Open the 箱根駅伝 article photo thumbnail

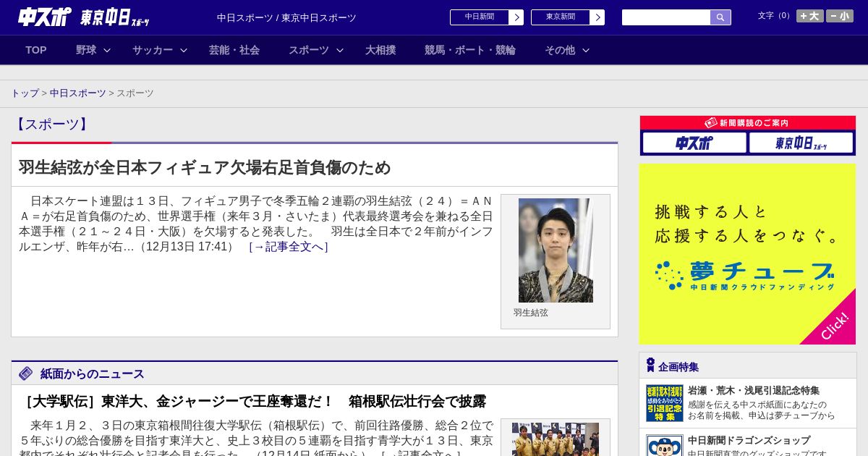pyautogui.click(x=556, y=439)
